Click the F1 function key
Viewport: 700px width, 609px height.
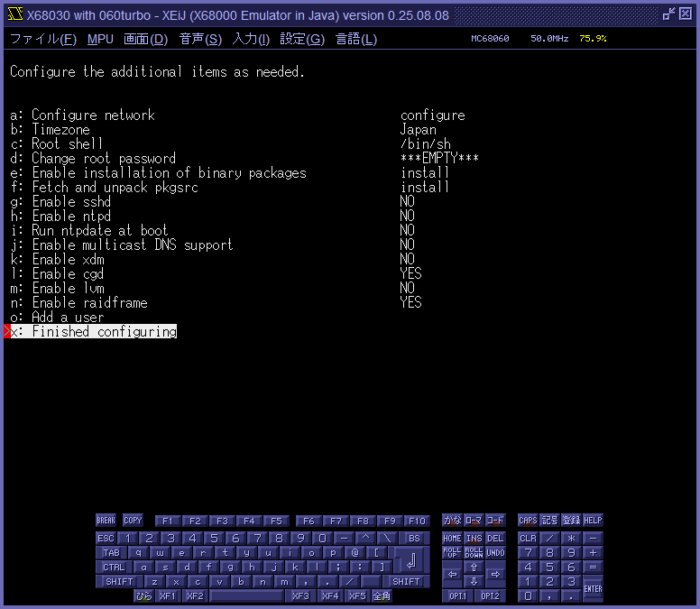pyautogui.click(x=168, y=521)
